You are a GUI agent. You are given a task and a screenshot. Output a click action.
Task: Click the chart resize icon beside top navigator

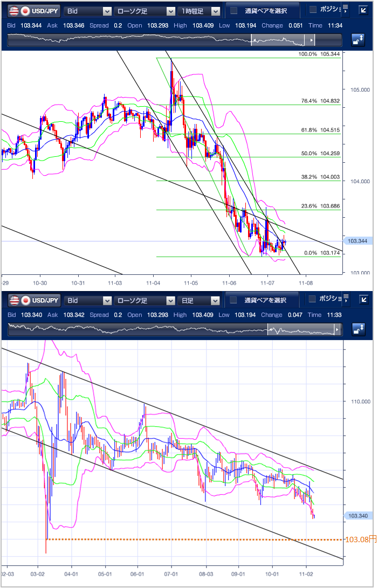pos(358,40)
